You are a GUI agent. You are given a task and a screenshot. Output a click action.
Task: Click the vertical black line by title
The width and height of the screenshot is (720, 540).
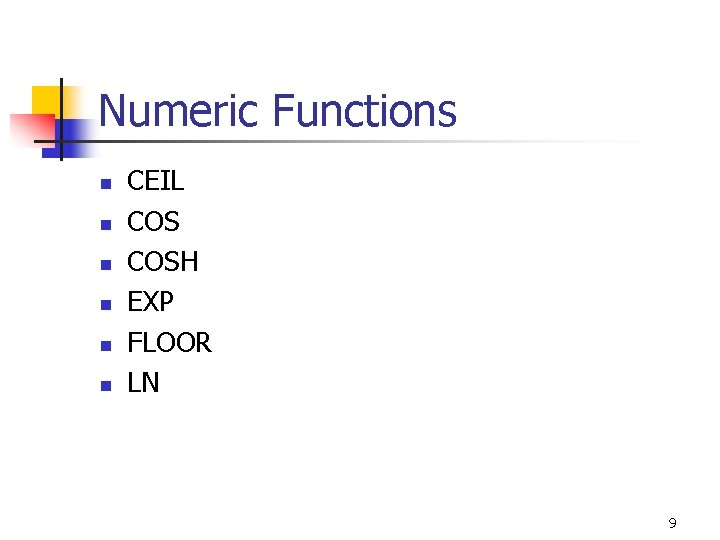tap(61, 118)
